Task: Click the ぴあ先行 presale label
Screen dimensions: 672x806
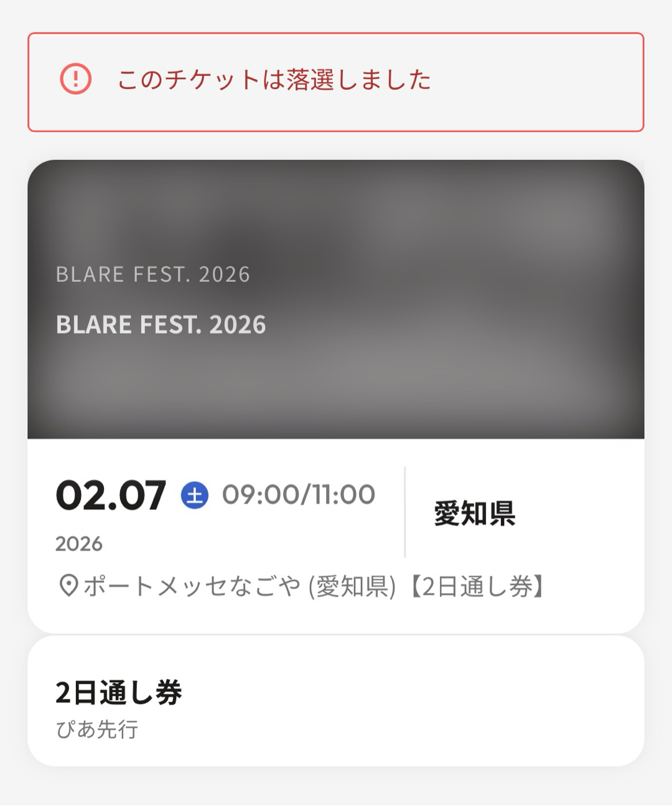Action: point(97,729)
